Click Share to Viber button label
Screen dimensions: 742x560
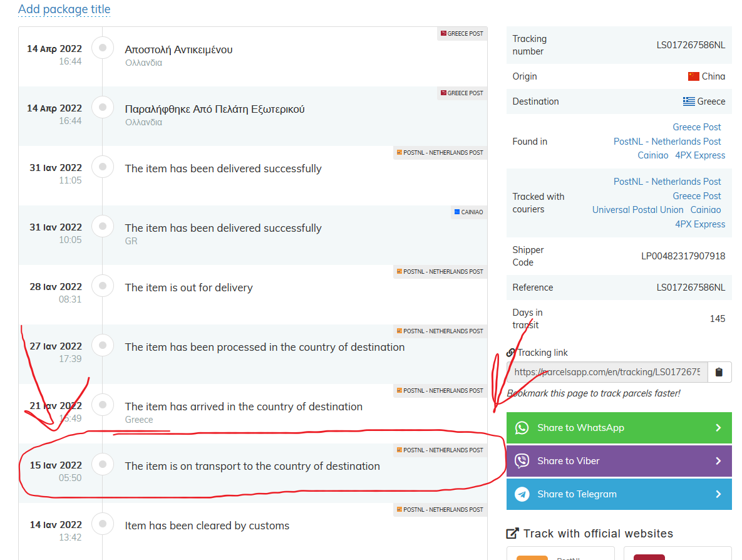[x=569, y=461]
